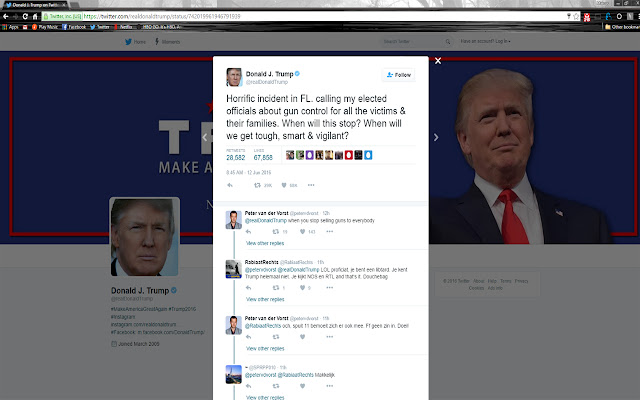Viewport: 640px width, 400px height.
Task: Reply to second Peter van der Vorst tweet
Action: click(248, 337)
